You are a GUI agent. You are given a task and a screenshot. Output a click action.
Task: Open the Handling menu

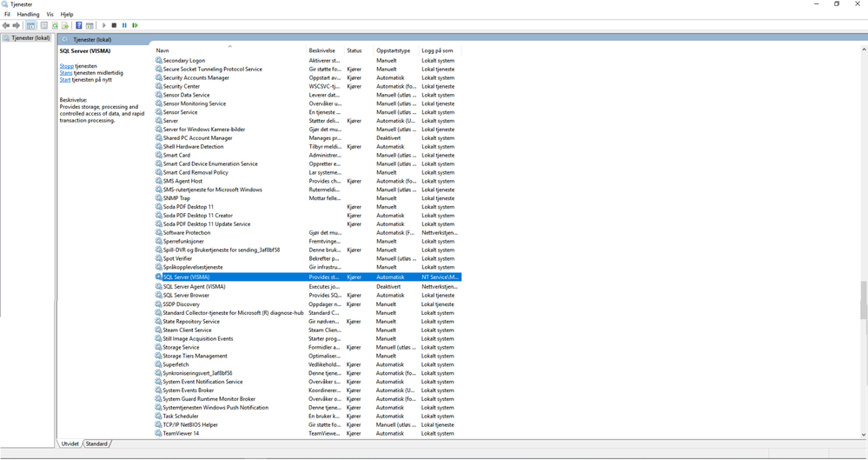(28, 15)
